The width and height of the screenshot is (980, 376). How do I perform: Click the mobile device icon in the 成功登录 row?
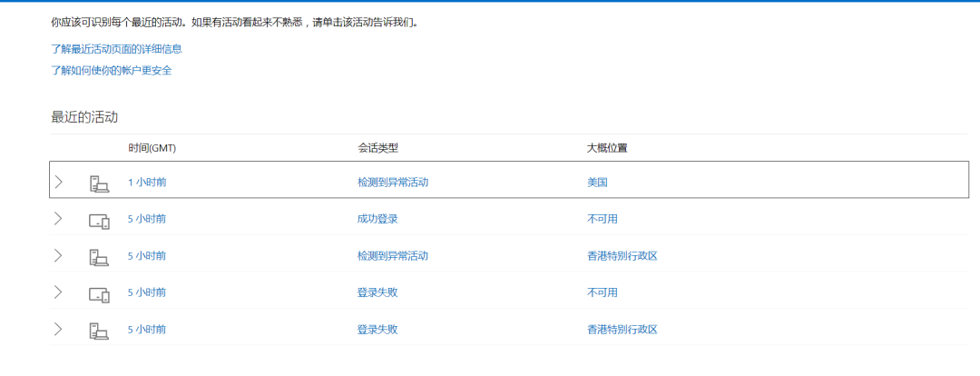click(x=99, y=220)
